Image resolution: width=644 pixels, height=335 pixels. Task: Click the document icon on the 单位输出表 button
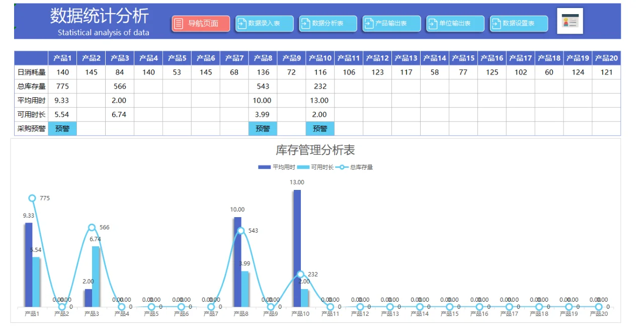click(x=432, y=23)
